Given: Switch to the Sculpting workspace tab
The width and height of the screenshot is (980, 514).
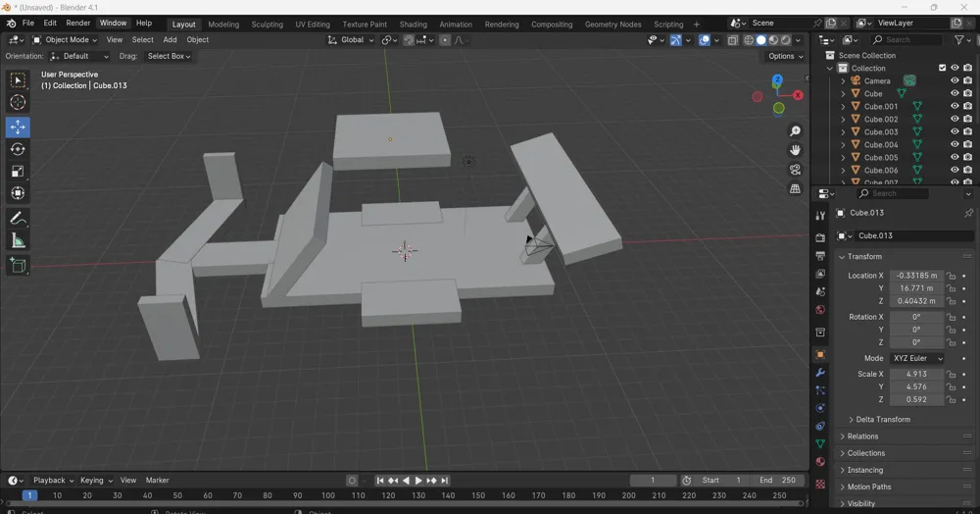Looking at the screenshot, I should pos(267,25).
